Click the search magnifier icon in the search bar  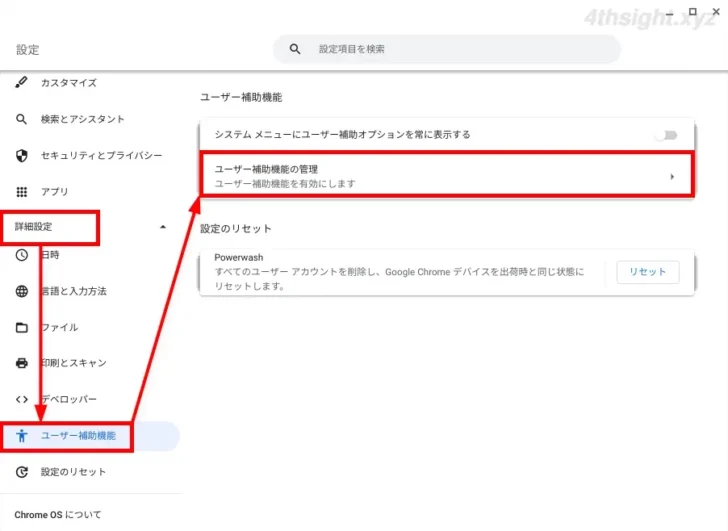click(295, 49)
